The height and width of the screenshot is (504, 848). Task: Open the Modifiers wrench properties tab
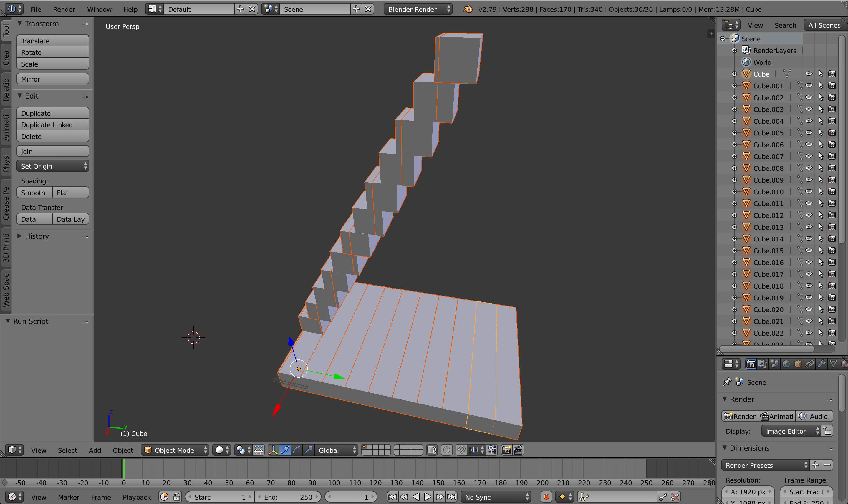821,364
